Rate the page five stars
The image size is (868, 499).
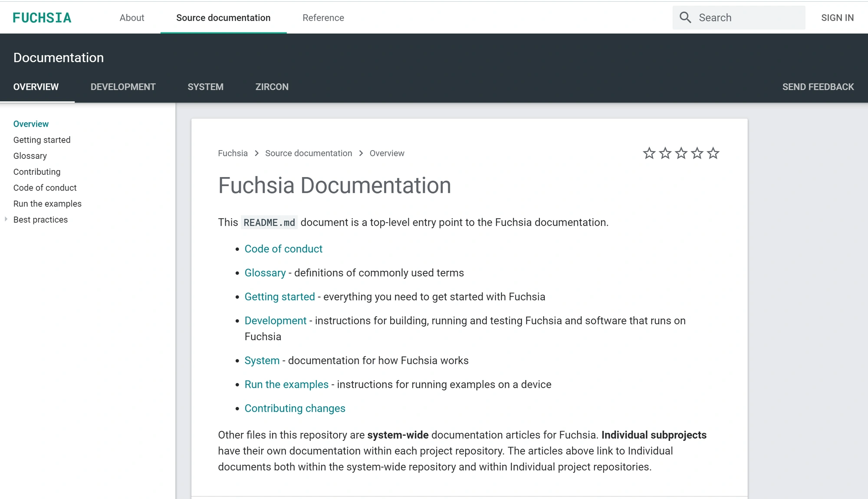713,153
